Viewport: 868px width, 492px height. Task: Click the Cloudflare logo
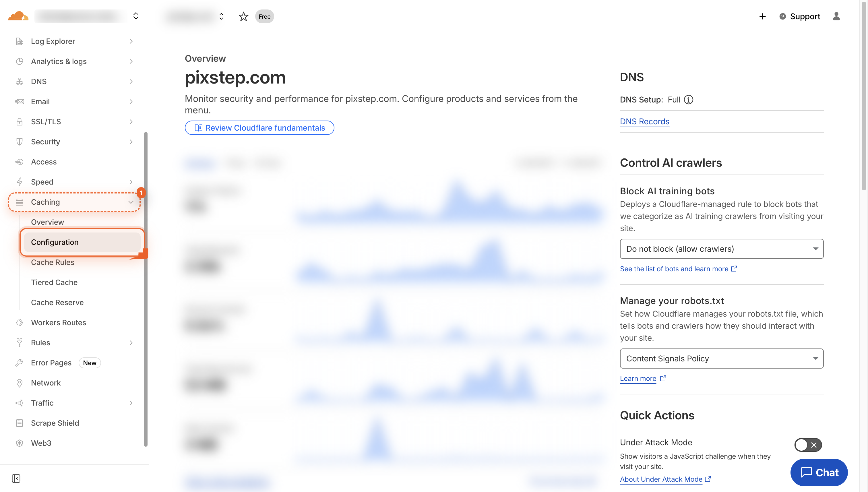pyautogui.click(x=18, y=16)
